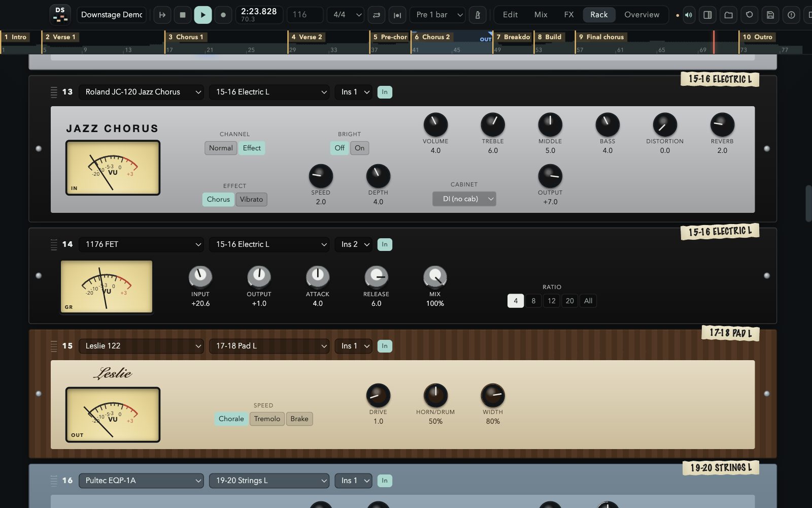812x508 pixels.
Task: Open the Cabinet DI (no cab) dropdown
Action: pyautogui.click(x=464, y=199)
